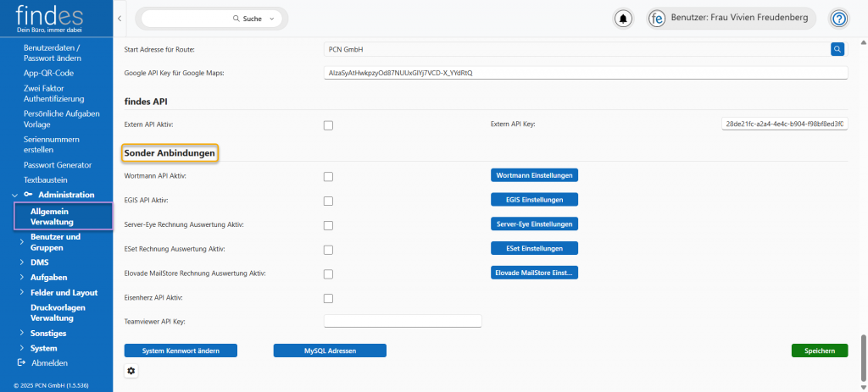Viewport: 868px width, 392px height.
Task: Click the green Speichern button
Action: 819,351
